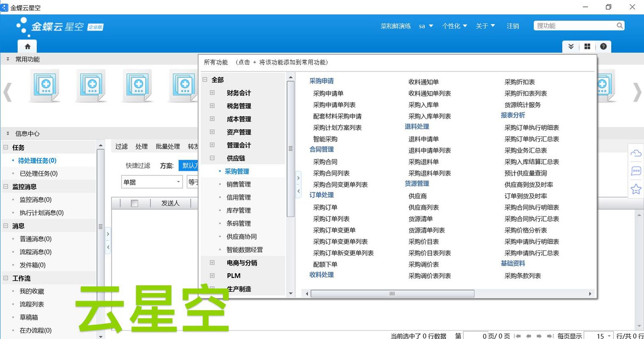
Task: Click the star favorites icon on right sidebar
Action: coord(636,189)
